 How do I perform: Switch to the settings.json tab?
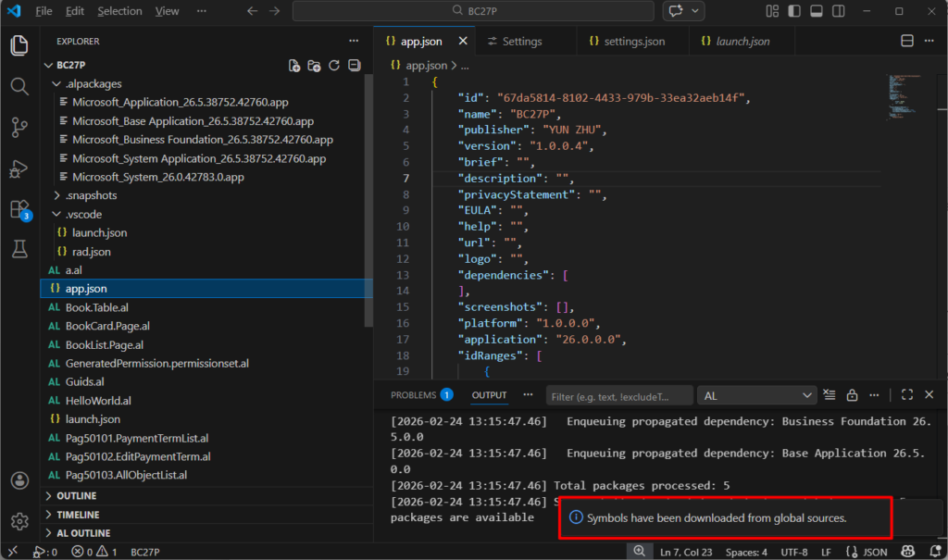point(633,42)
